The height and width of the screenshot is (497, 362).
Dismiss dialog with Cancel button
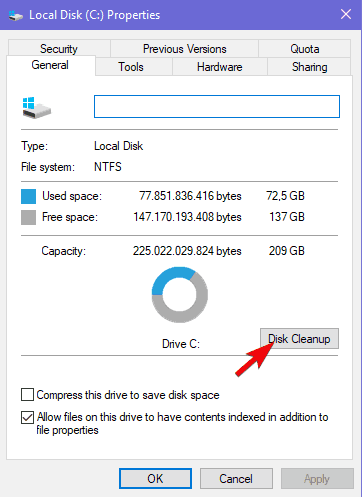tap(236, 479)
